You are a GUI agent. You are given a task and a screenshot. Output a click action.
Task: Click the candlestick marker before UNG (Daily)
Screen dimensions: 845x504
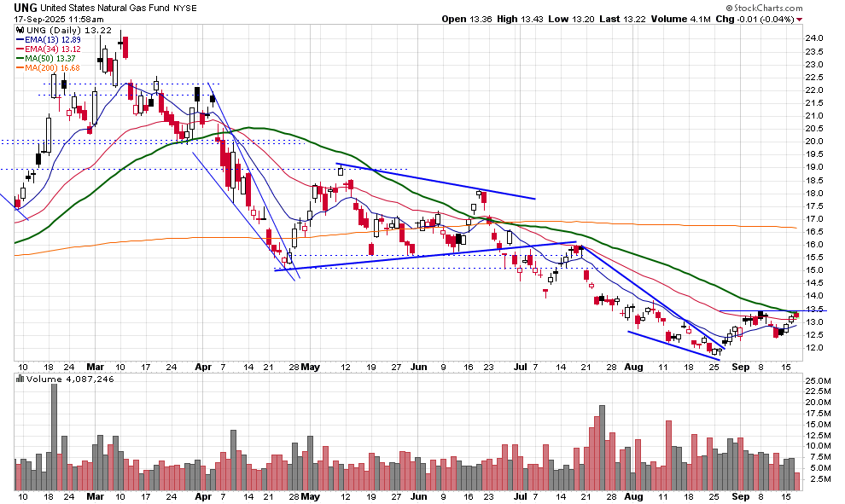click(21, 30)
